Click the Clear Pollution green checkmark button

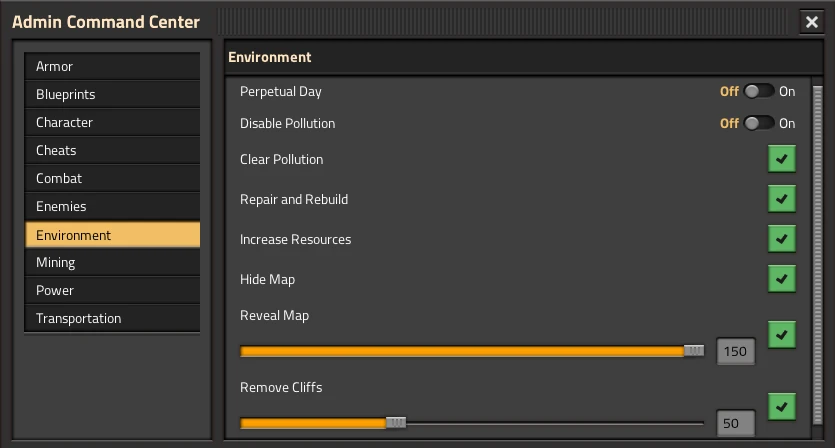782,159
